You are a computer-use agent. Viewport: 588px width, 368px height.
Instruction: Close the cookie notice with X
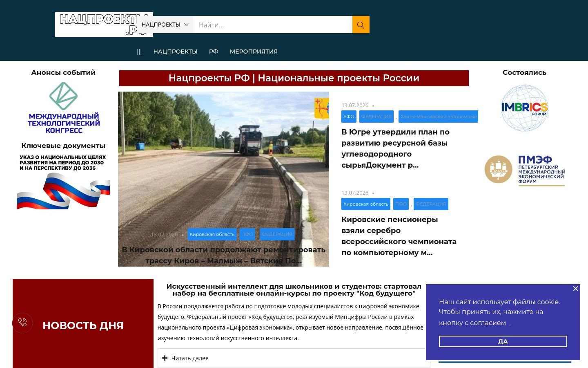[x=575, y=289]
